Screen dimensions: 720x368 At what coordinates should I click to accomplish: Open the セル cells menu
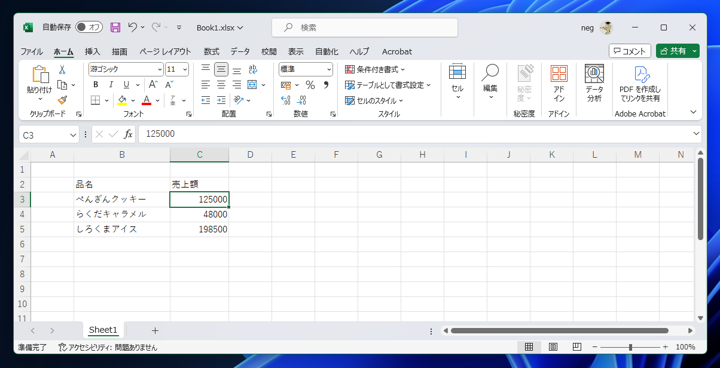coord(457,82)
